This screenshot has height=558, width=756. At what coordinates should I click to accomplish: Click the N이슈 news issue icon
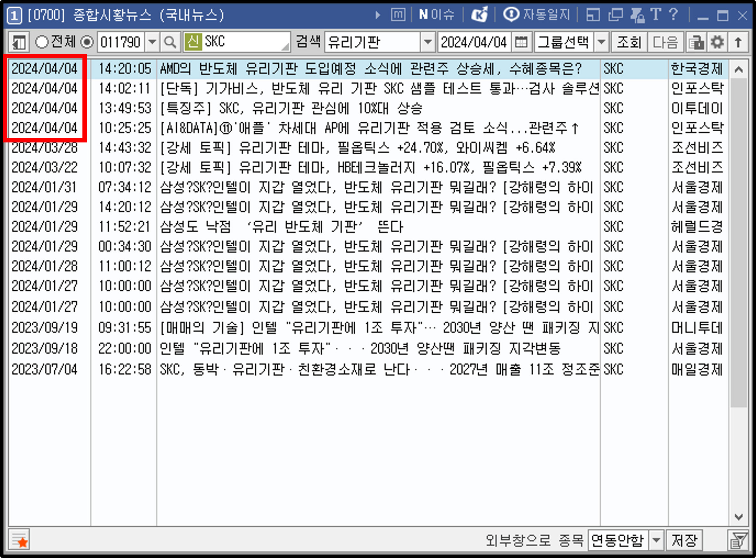[436, 15]
